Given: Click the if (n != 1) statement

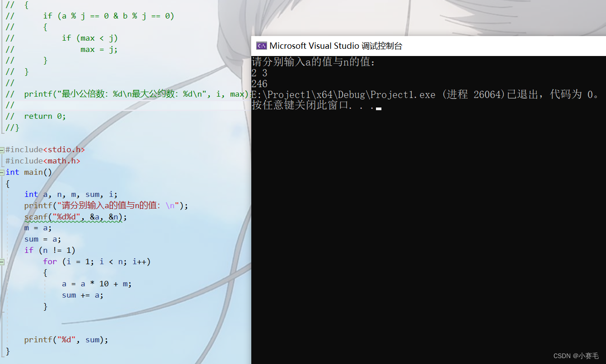Looking at the screenshot, I should click(x=50, y=250).
